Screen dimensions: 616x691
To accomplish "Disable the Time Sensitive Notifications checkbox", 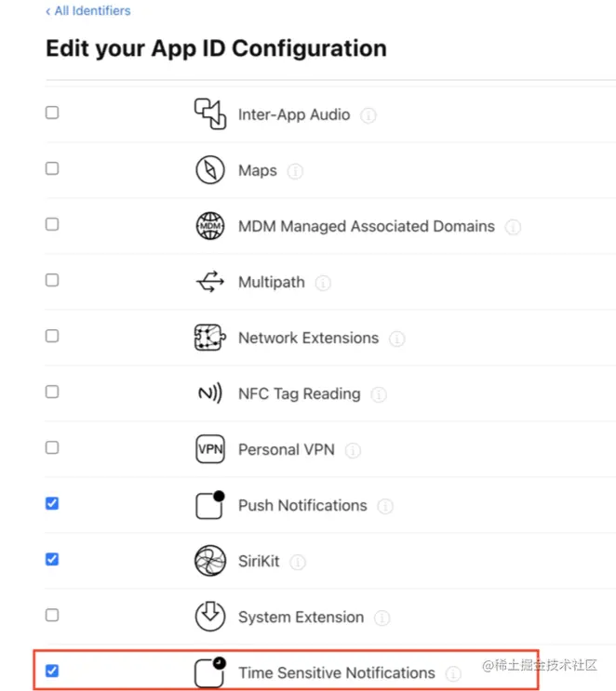I will point(52,671).
